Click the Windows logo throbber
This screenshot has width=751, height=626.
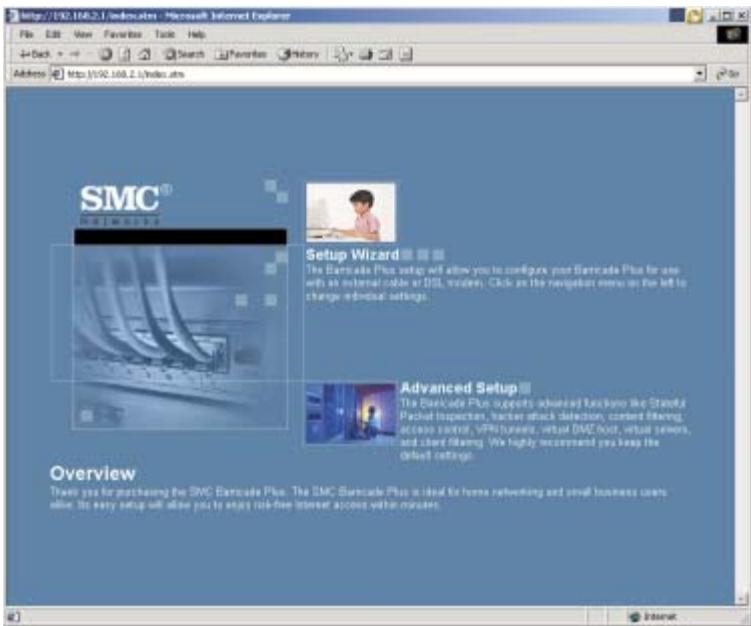[x=732, y=34]
